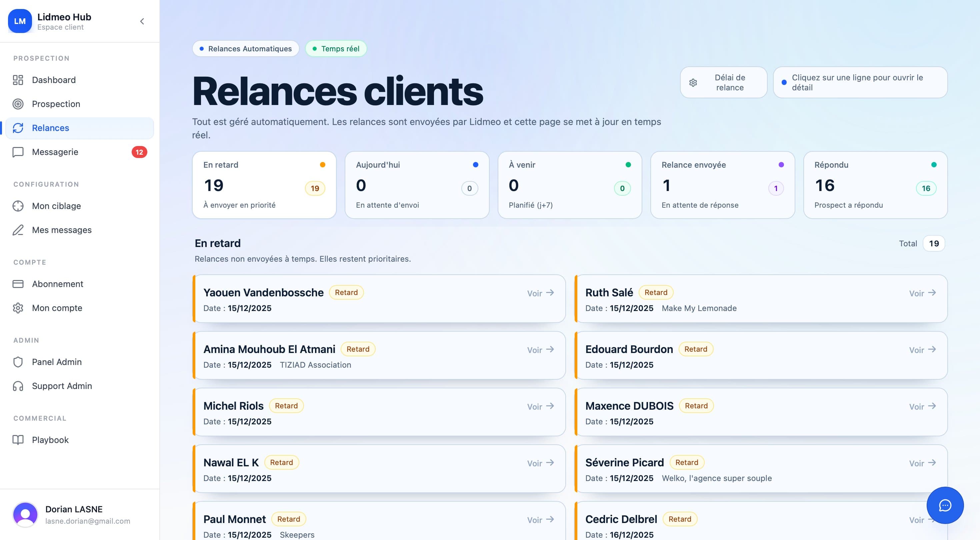Screen dimensions: 980x540
Task: Open Playbook via the book icon
Action: point(18,440)
